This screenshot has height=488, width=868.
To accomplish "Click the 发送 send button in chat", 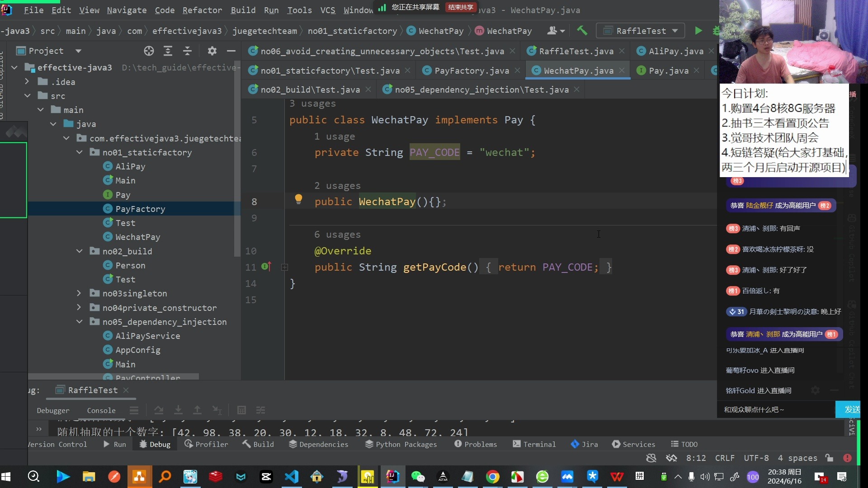I will tap(849, 409).
